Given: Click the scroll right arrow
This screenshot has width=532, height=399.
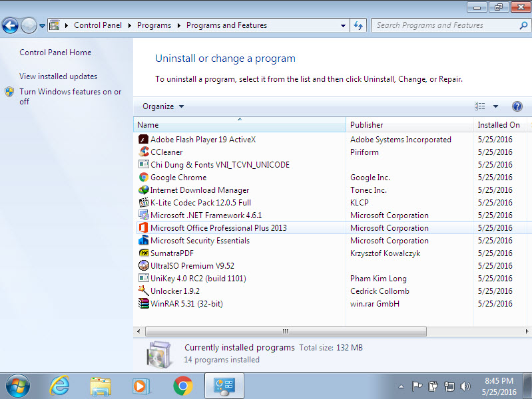Looking at the screenshot, I should [x=527, y=331].
